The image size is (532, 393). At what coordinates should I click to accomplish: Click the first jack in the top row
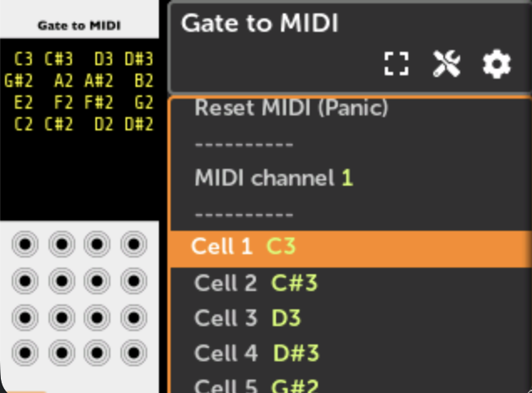[25, 244]
